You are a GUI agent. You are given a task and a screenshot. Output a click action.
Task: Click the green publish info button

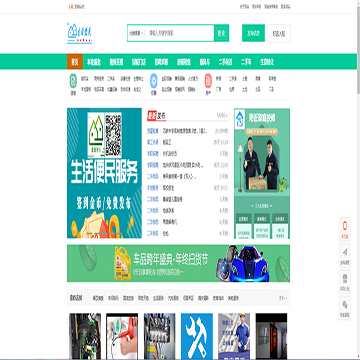[253, 33]
